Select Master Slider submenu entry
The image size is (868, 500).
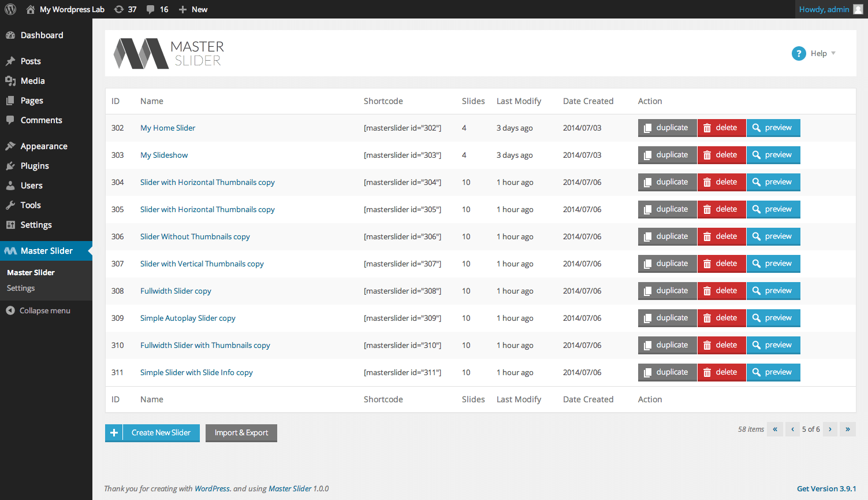click(31, 272)
